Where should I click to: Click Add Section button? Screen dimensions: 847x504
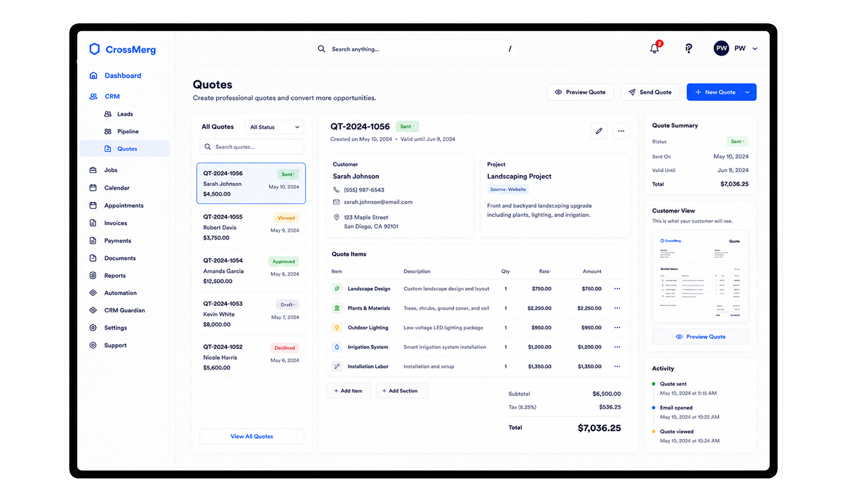[x=402, y=391]
